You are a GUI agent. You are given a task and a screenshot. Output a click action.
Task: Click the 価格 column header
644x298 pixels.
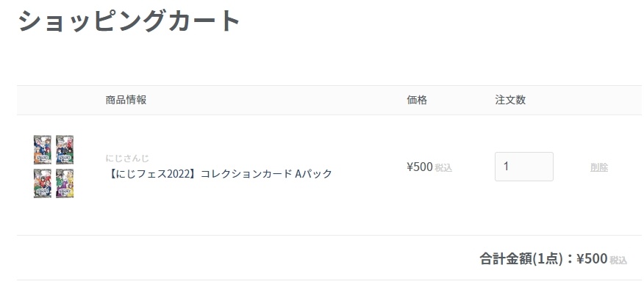coord(417,100)
